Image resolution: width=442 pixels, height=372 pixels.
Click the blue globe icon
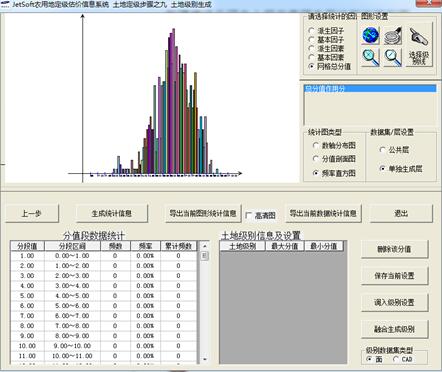tap(370, 36)
